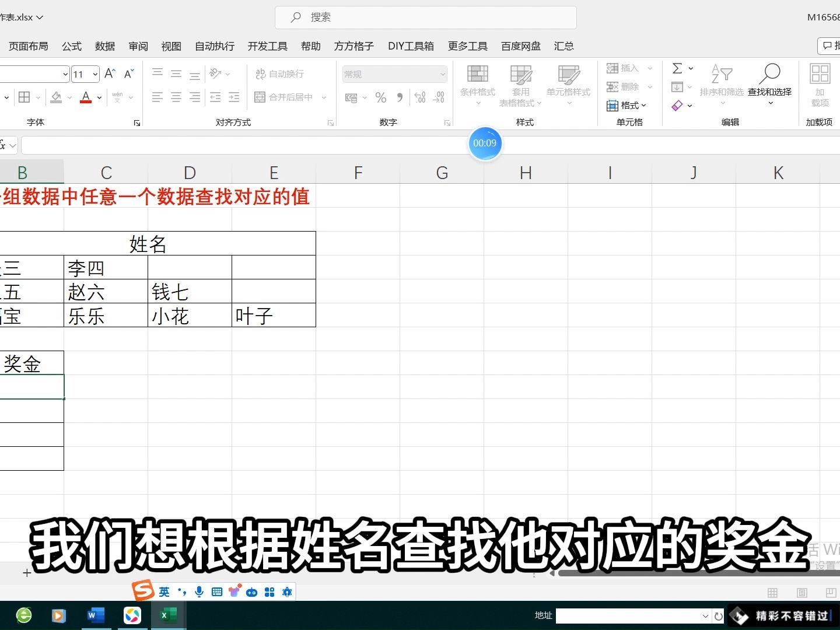This screenshot has width=840, height=630.
Task: Click the Percent Style icon
Action: click(x=381, y=97)
